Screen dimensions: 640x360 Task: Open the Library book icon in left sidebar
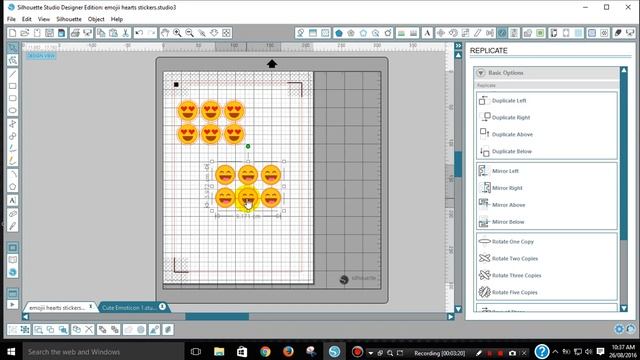tap(13, 260)
